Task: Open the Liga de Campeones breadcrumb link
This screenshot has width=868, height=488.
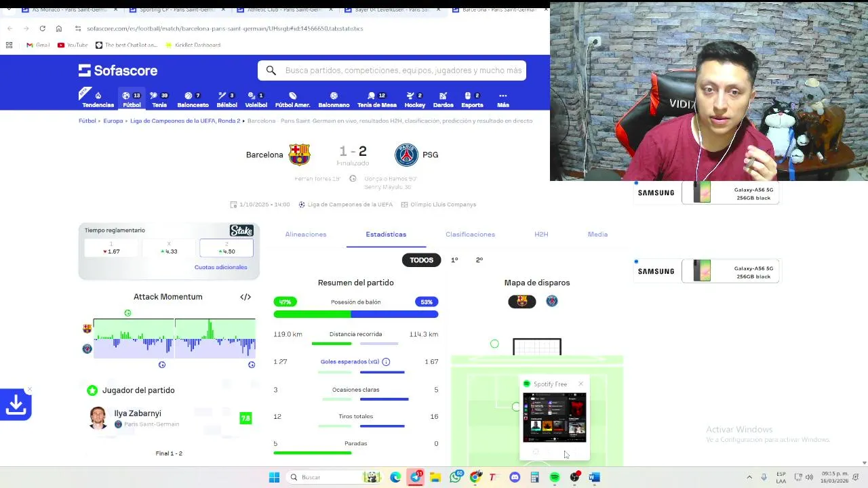Action: [x=185, y=121]
